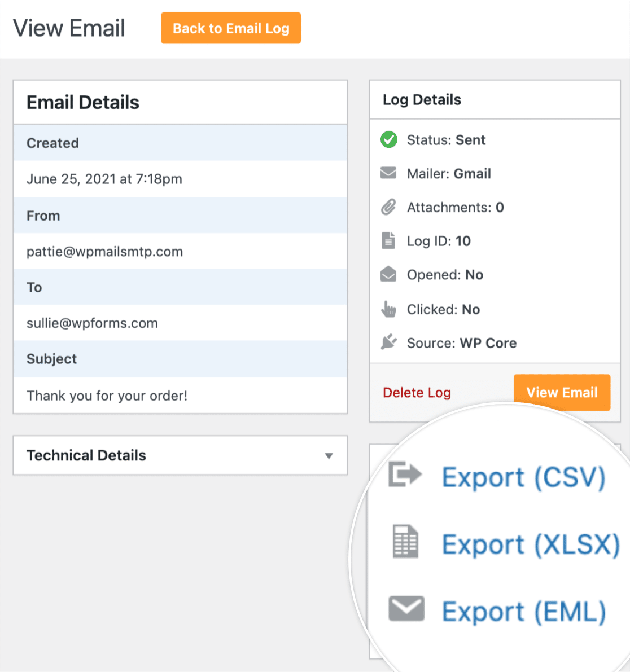Expand the Technical Details arrow
The height and width of the screenshot is (672, 630).
(x=329, y=455)
